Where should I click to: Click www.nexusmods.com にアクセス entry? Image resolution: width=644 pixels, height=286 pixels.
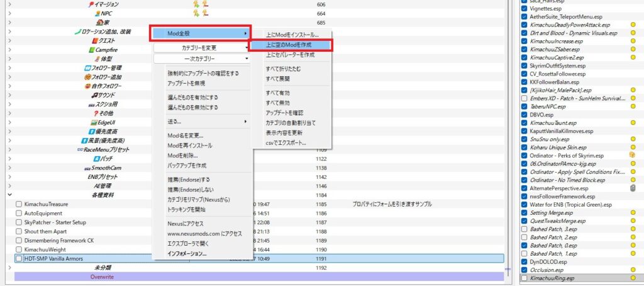pos(204,234)
